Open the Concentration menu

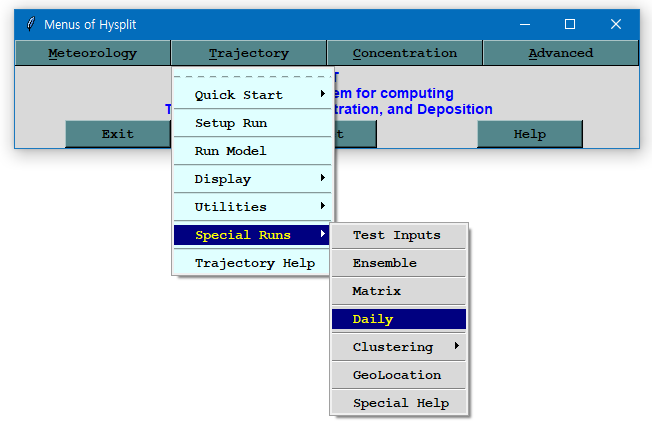point(405,53)
